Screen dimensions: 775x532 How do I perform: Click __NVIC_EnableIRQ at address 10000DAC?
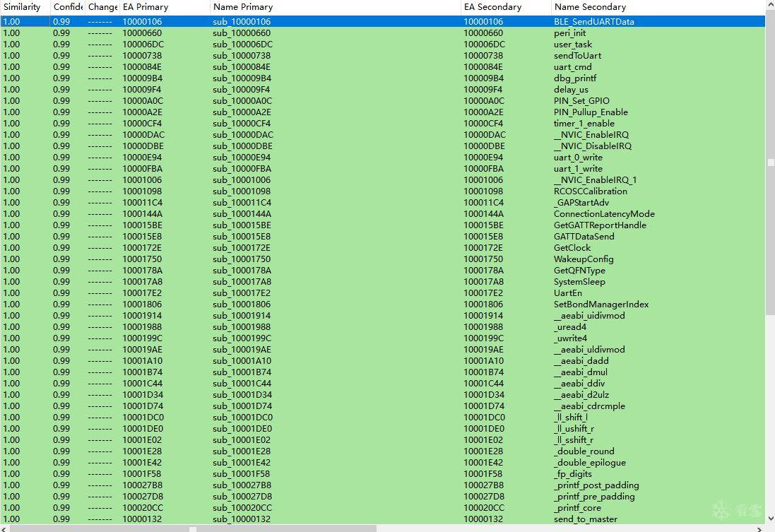(591, 134)
